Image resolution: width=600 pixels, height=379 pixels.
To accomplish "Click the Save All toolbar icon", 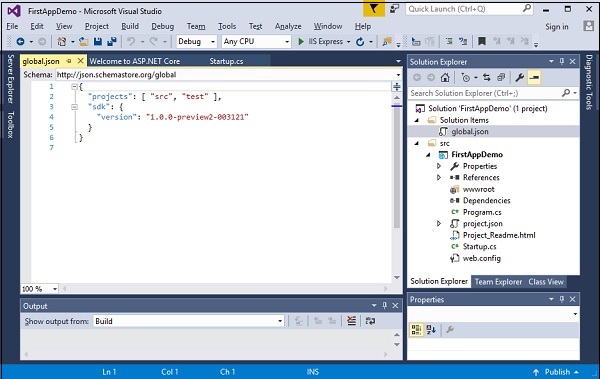I will (112, 41).
